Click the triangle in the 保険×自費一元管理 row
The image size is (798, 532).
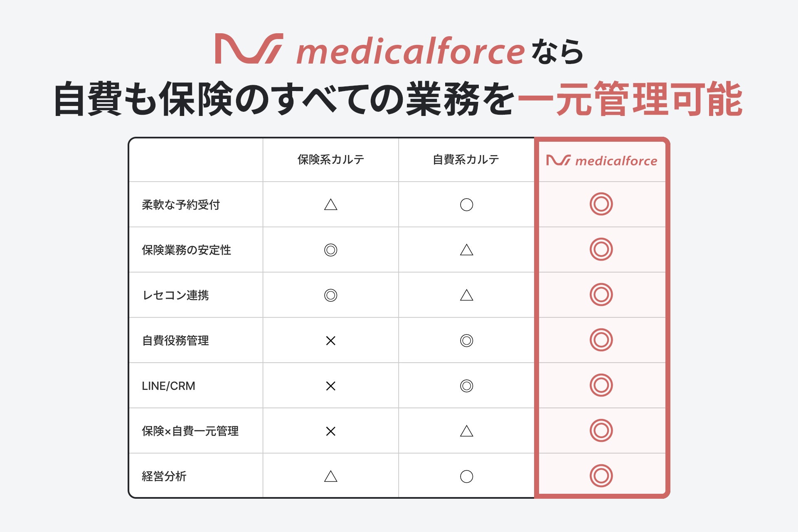[x=466, y=431]
